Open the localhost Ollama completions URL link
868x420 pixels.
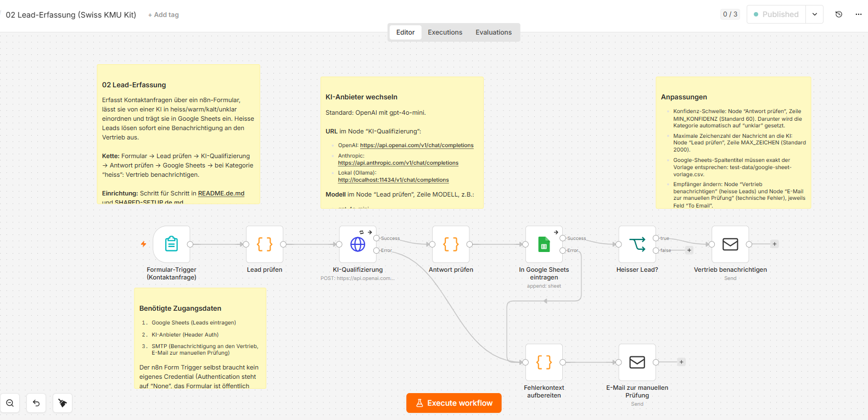[393, 180]
